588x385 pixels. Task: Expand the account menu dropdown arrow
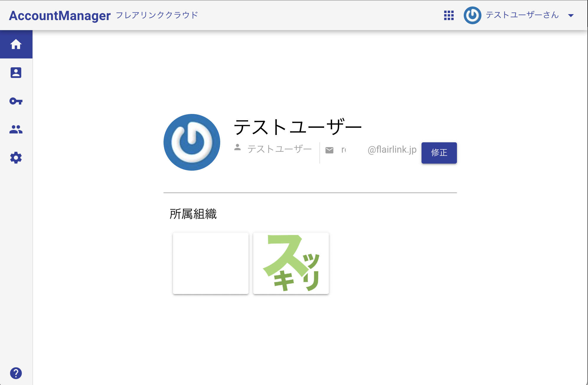571,16
